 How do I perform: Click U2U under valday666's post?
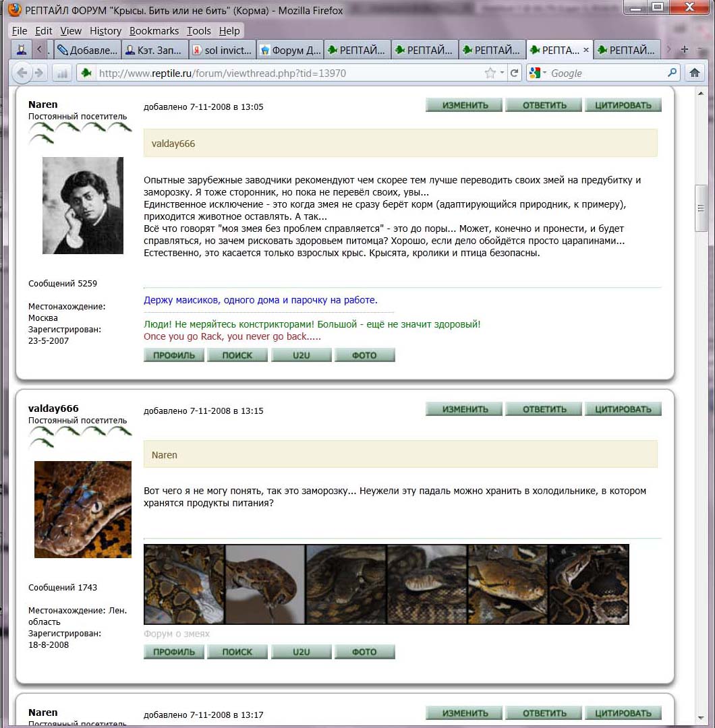(x=301, y=652)
